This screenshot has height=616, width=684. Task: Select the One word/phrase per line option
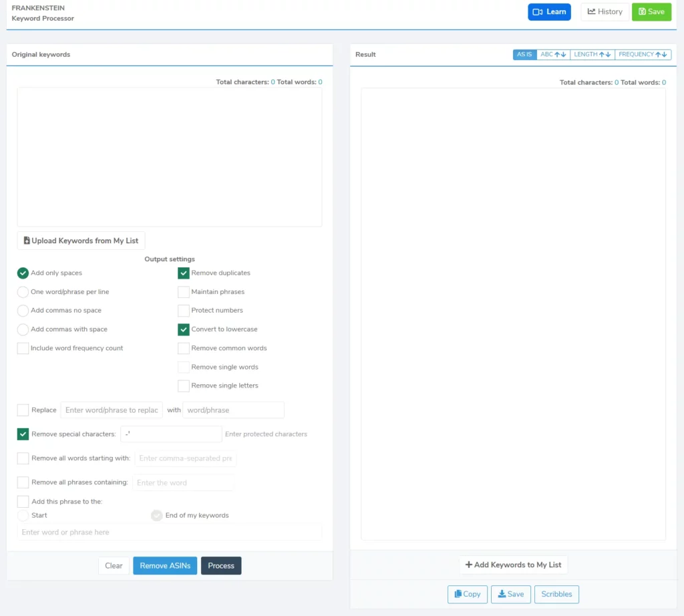23,291
